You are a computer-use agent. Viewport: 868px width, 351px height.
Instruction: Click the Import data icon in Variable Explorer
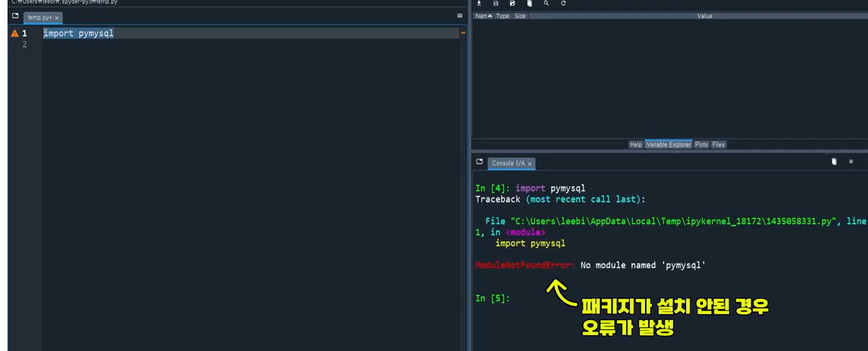point(479,3)
